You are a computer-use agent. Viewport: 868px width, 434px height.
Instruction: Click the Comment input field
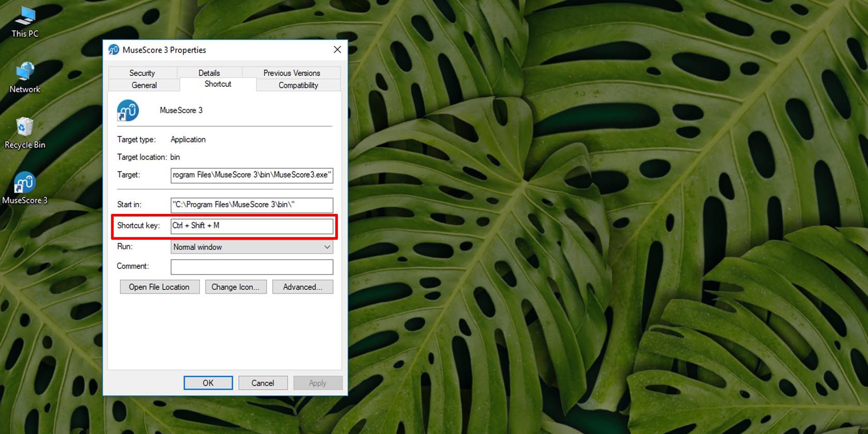click(x=252, y=267)
